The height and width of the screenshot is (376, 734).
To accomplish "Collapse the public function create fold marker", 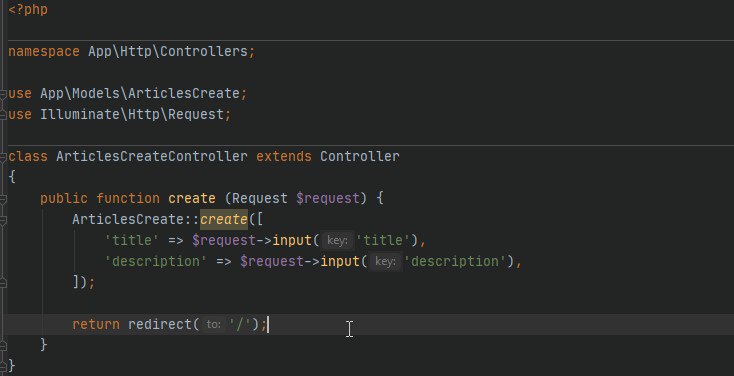I will click(3, 199).
